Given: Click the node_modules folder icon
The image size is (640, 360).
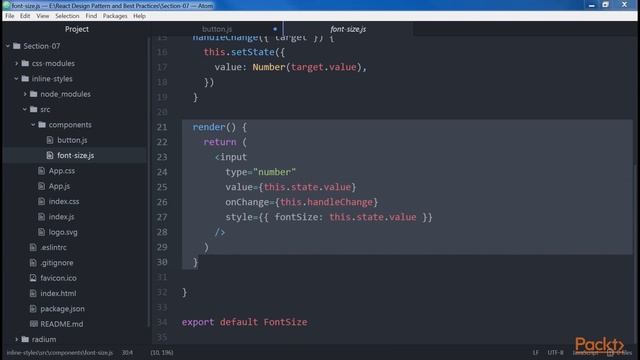Looking at the screenshot, I should 34,94.
